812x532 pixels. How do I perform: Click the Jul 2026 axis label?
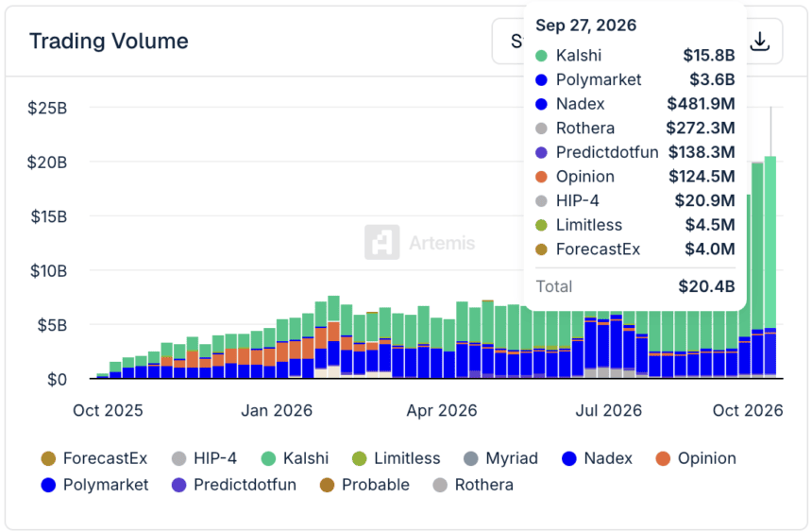[608, 411]
